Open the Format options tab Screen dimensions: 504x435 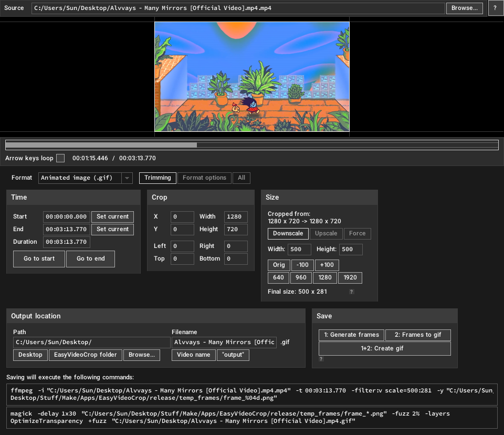tap(204, 178)
